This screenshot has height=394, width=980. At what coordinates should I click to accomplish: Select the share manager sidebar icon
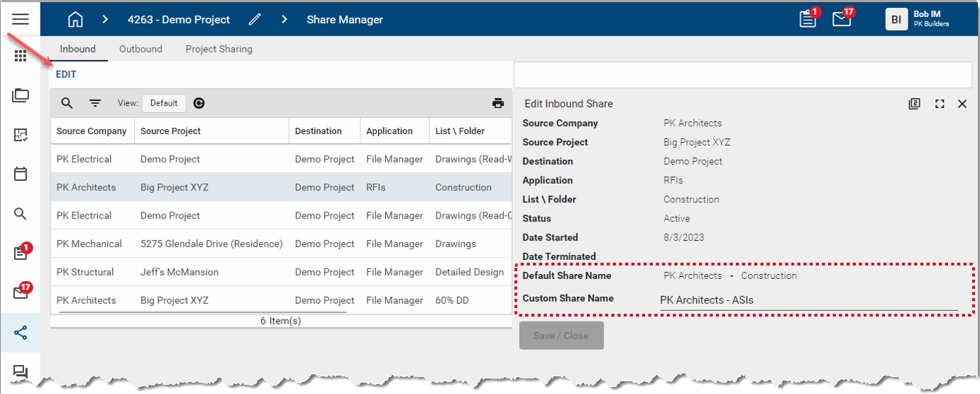pyautogui.click(x=21, y=332)
